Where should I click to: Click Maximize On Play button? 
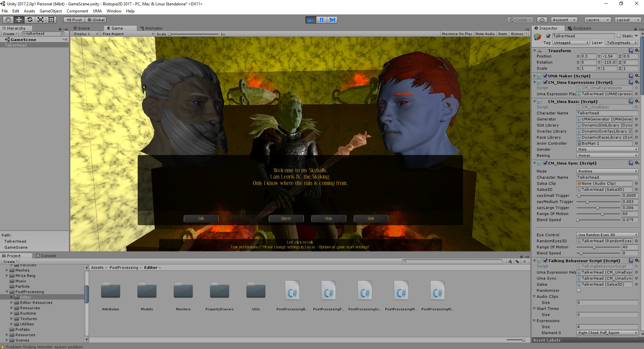pyautogui.click(x=457, y=34)
